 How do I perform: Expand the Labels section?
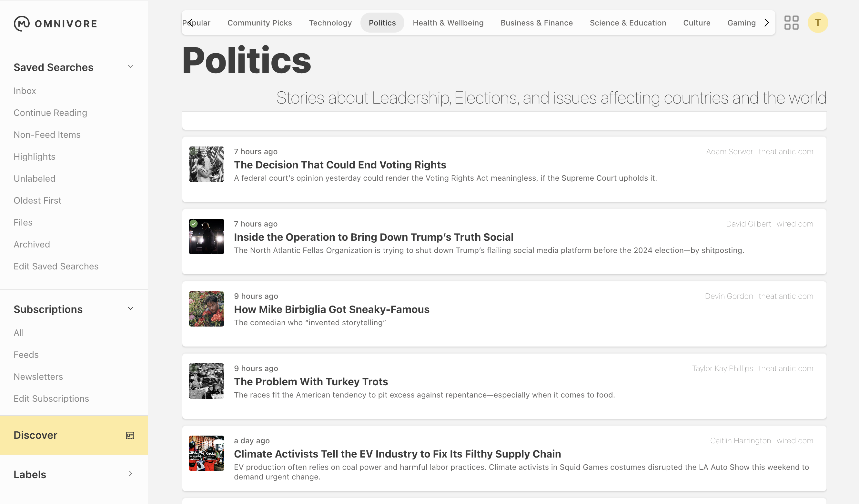131,474
